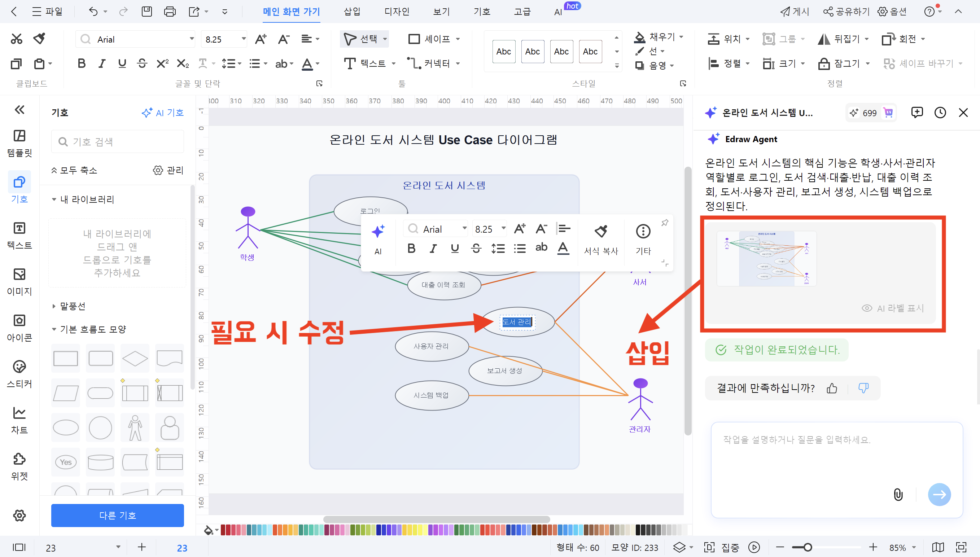Switch to the 디자인 ribbon tab
The width and height of the screenshot is (980, 557).
click(397, 12)
